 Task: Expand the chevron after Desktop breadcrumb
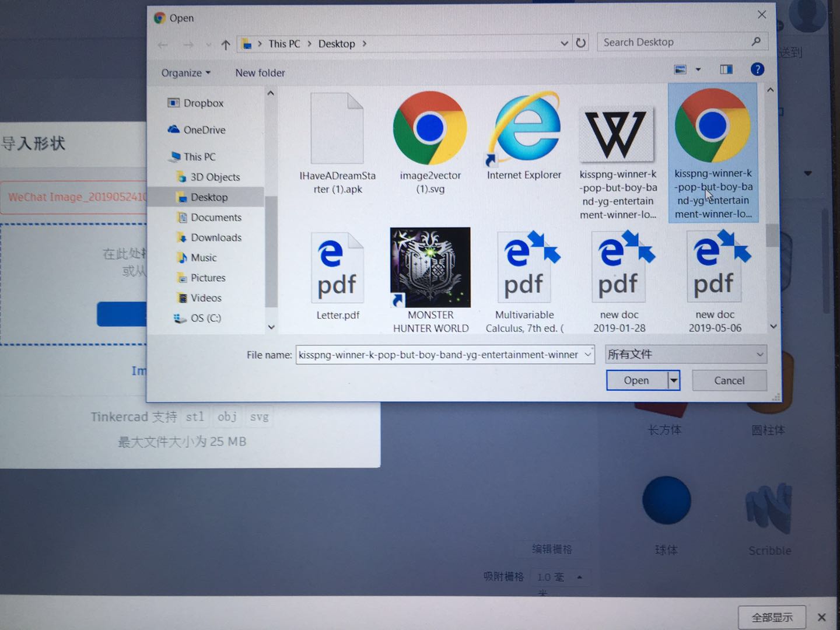(x=365, y=44)
